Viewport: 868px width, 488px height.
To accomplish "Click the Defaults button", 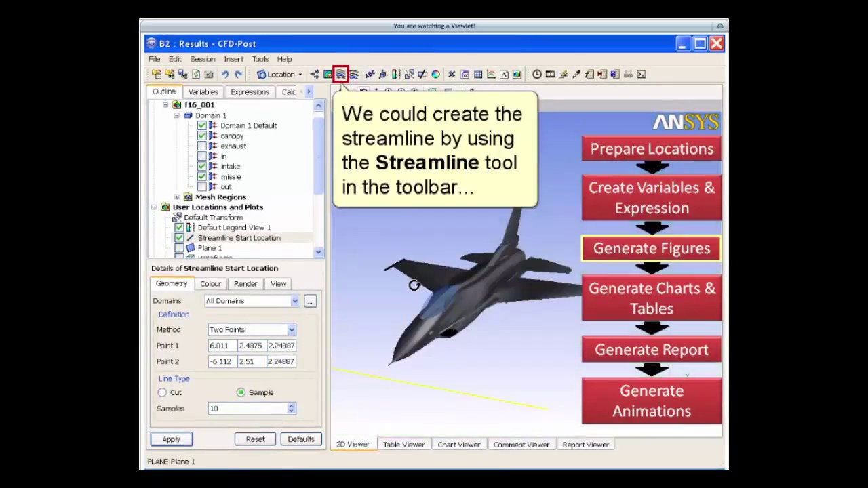I will tap(300, 439).
